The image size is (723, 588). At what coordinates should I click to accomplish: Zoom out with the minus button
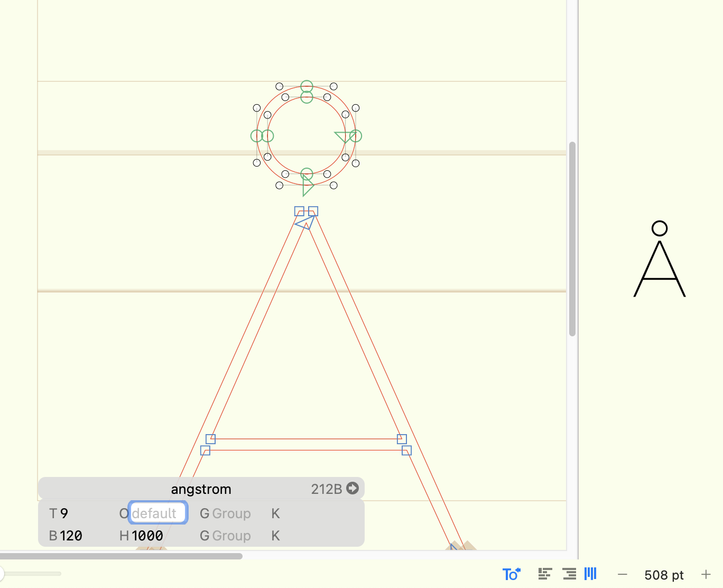click(x=623, y=575)
